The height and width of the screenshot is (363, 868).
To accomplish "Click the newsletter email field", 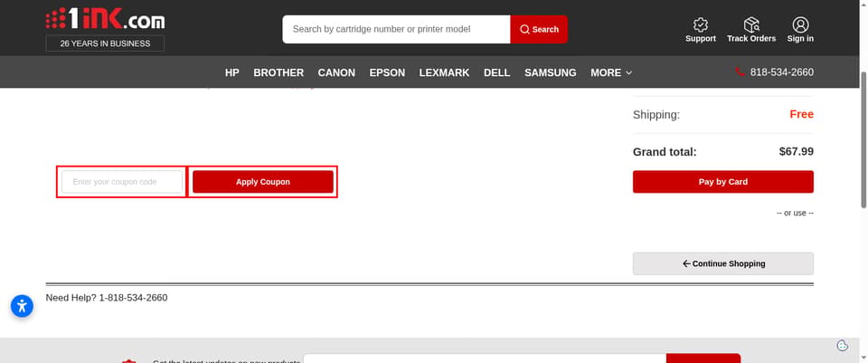I will (485, 358).
